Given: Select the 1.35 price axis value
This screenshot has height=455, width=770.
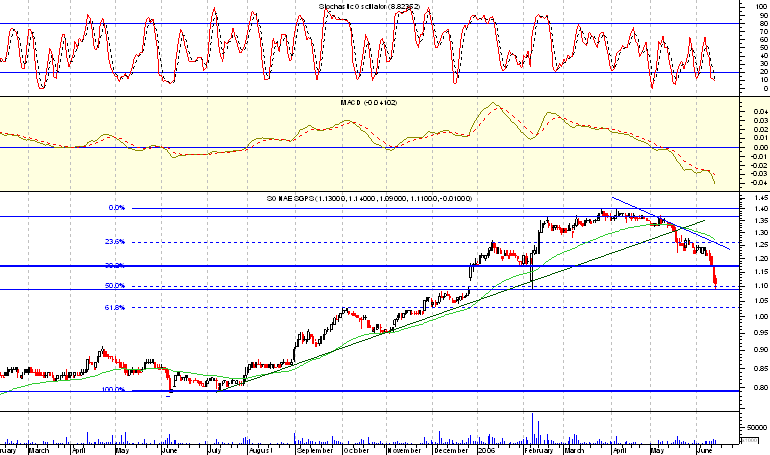Looking at the screenshot, I should click(763, 221).
